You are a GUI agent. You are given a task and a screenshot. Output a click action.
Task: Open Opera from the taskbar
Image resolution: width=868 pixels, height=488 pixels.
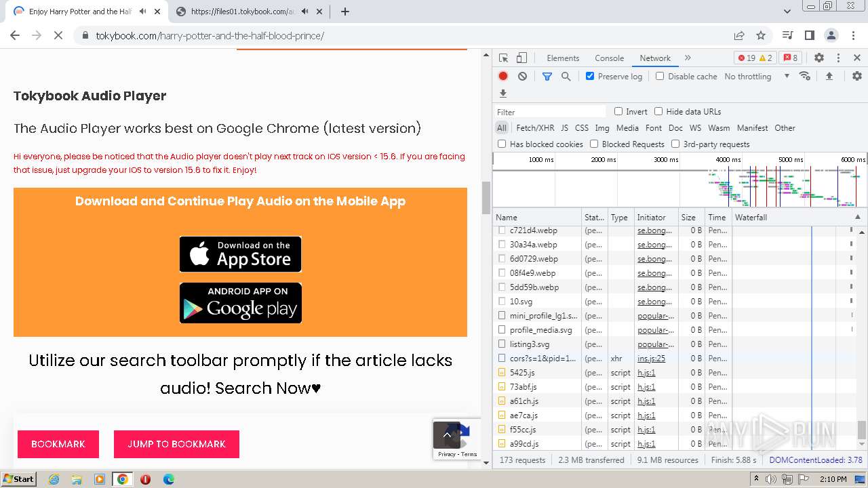145,479
